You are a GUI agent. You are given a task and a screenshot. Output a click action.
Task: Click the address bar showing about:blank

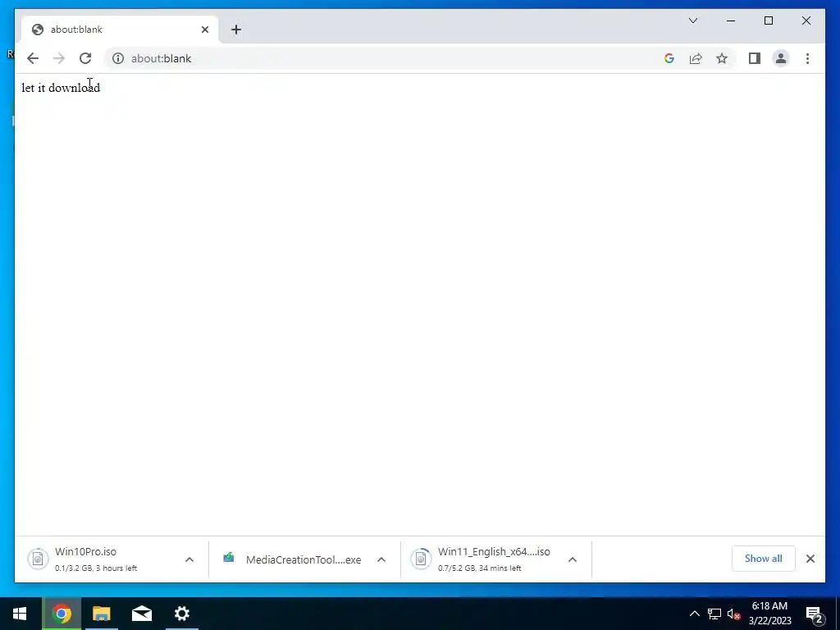pyautogui.click(x=386, y=58)
